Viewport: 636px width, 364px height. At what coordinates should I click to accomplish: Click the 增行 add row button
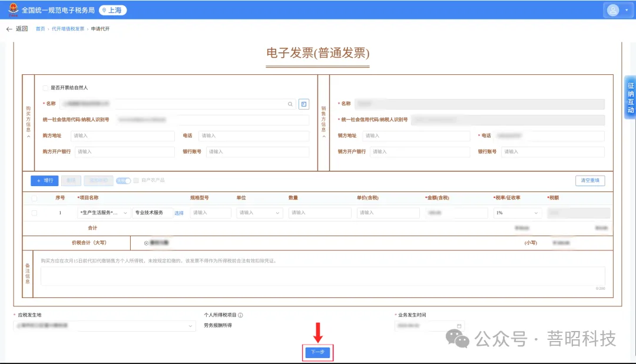coord(45,181)
